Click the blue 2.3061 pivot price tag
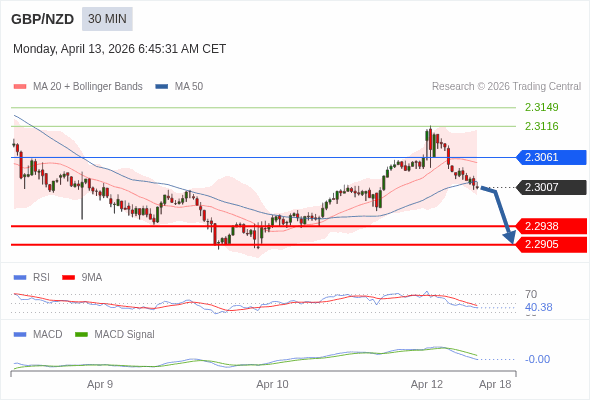590x400 pixels. (x=551, y=157)
